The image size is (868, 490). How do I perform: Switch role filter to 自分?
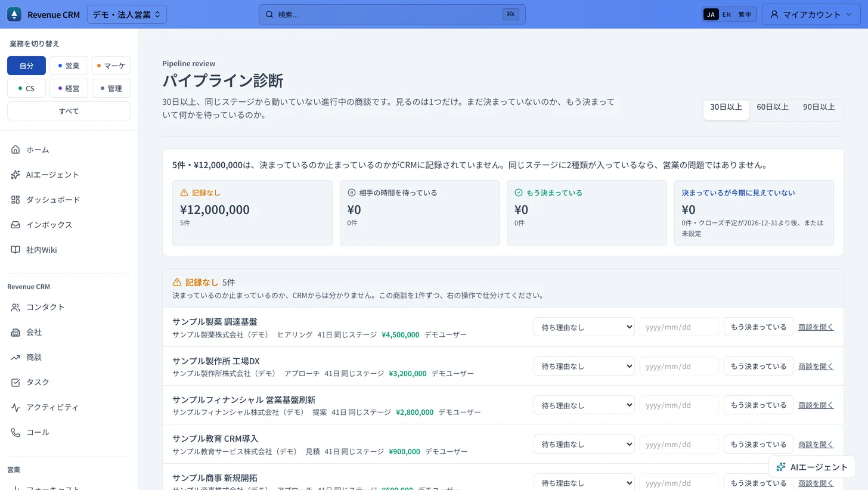coord(26,66)
